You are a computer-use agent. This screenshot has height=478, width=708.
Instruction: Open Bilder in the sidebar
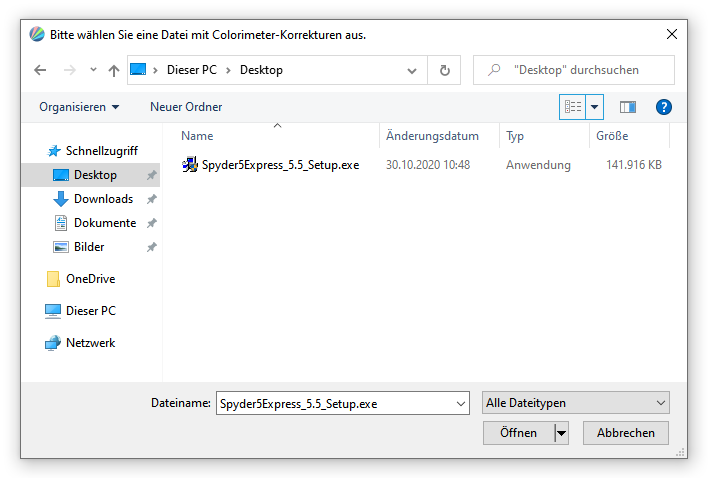point(89,247)
